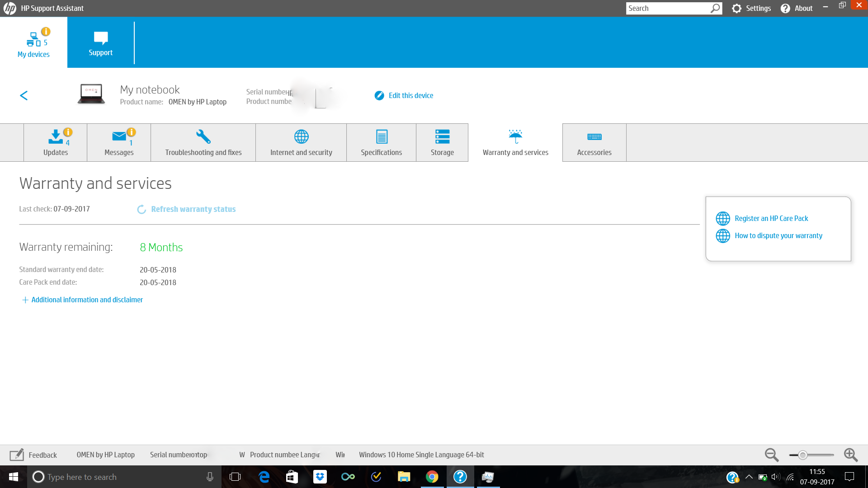The image size is (868, 488).
Task: Click the Accessories keyboard icon
Action: [594, 137]
